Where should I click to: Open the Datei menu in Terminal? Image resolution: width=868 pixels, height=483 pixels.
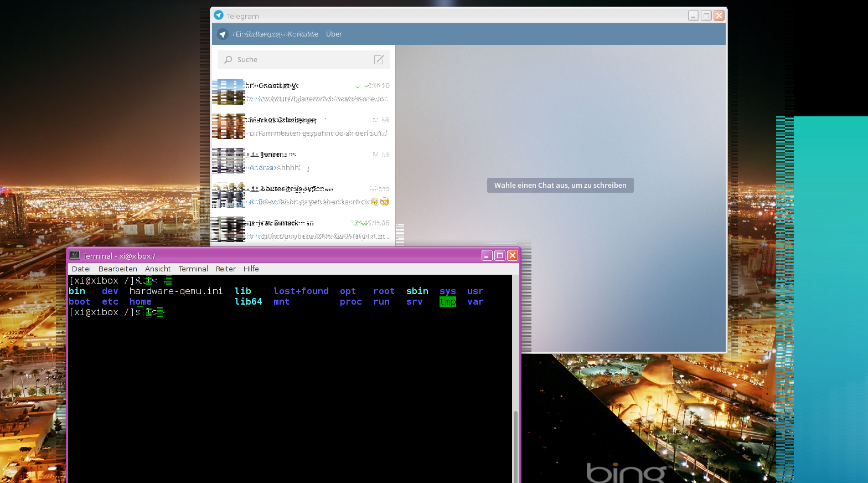(81, 269)
